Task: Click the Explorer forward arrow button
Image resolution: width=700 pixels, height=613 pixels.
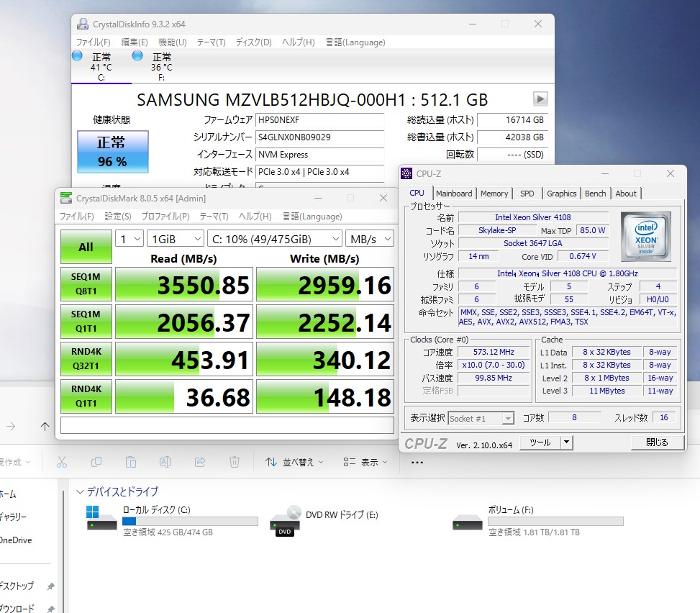Action: (x=12, y=427)
